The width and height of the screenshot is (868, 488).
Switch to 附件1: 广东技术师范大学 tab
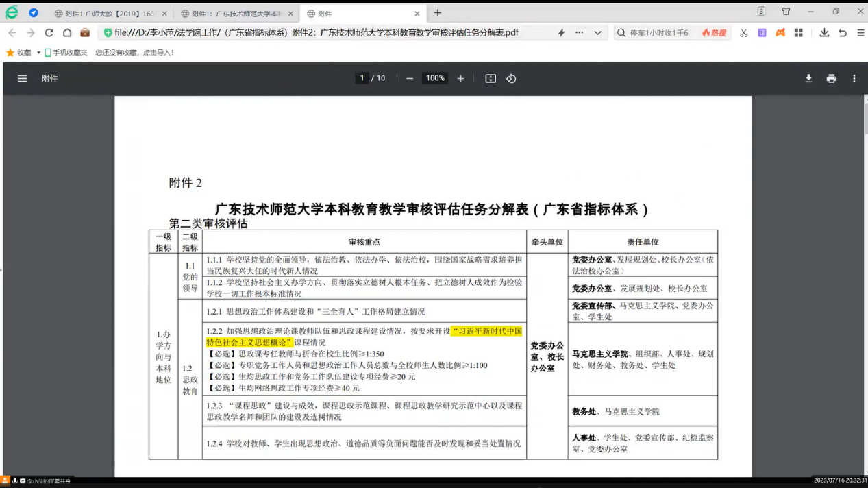(x=236, y=14)
